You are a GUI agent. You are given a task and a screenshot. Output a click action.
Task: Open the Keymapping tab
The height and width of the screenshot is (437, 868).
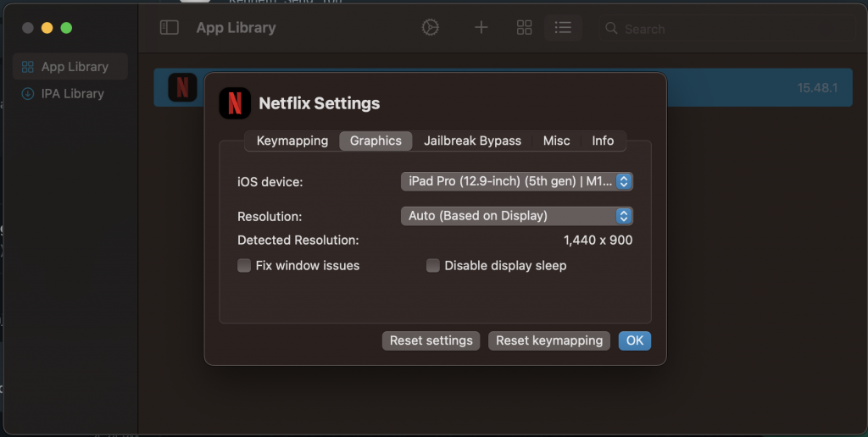(x=292, y=141)
